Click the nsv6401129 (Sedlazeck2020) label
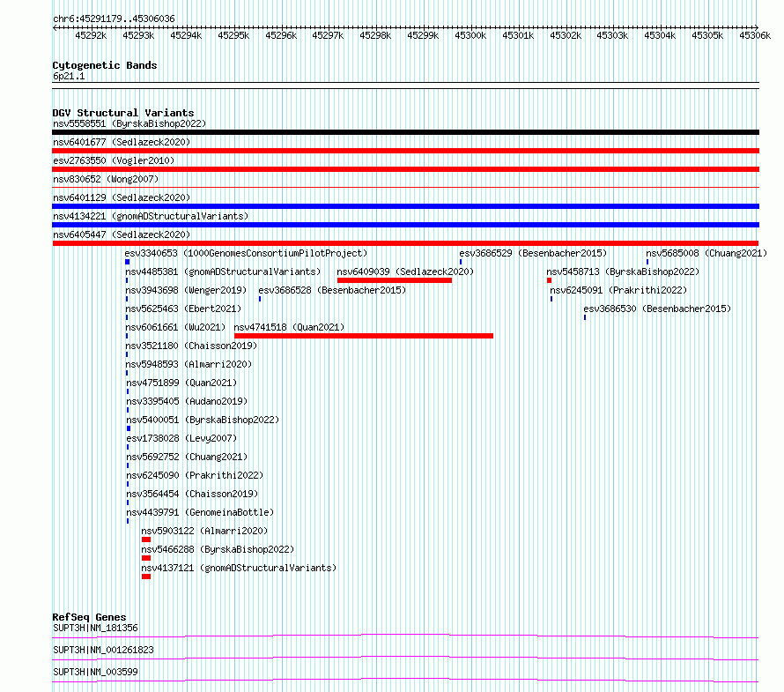Screen dimensions: 784x692 click(122, 197)
